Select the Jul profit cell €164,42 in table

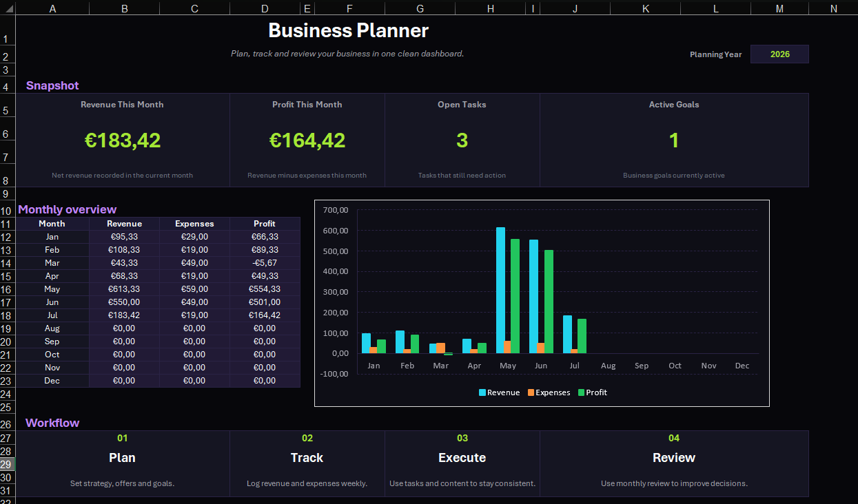(265, 315)
